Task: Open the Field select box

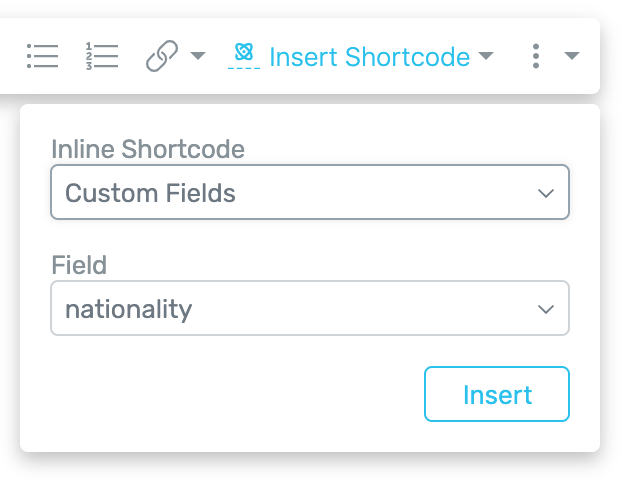Action: click(310, 308)
